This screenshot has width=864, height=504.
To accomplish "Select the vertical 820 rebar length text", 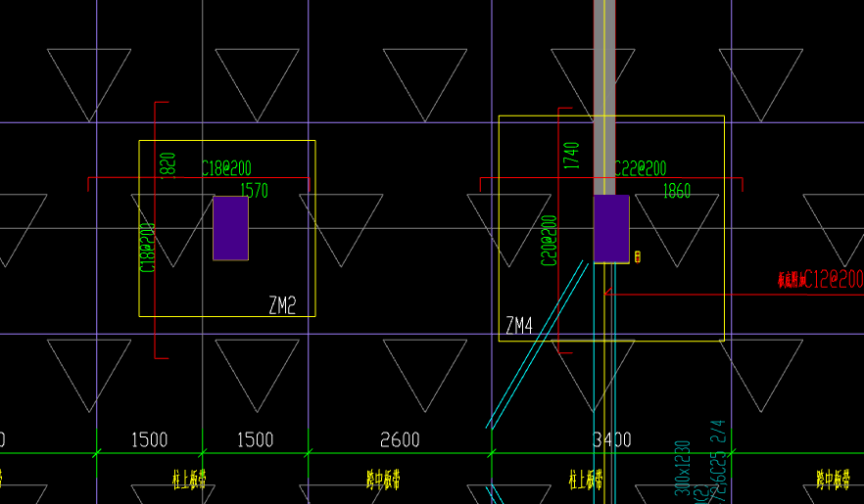I will [x=168, y=165].
